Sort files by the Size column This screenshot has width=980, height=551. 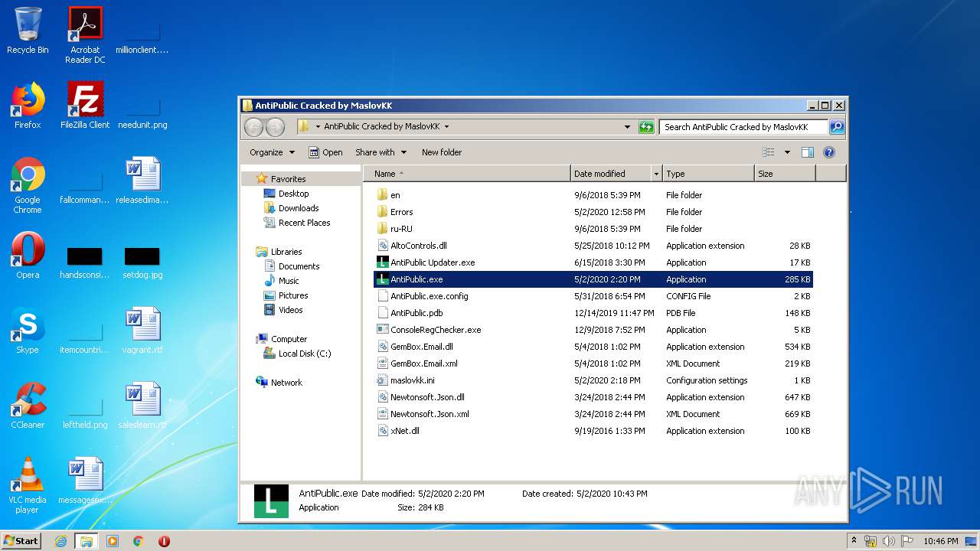pyautogui.click(x=785, y=174)
